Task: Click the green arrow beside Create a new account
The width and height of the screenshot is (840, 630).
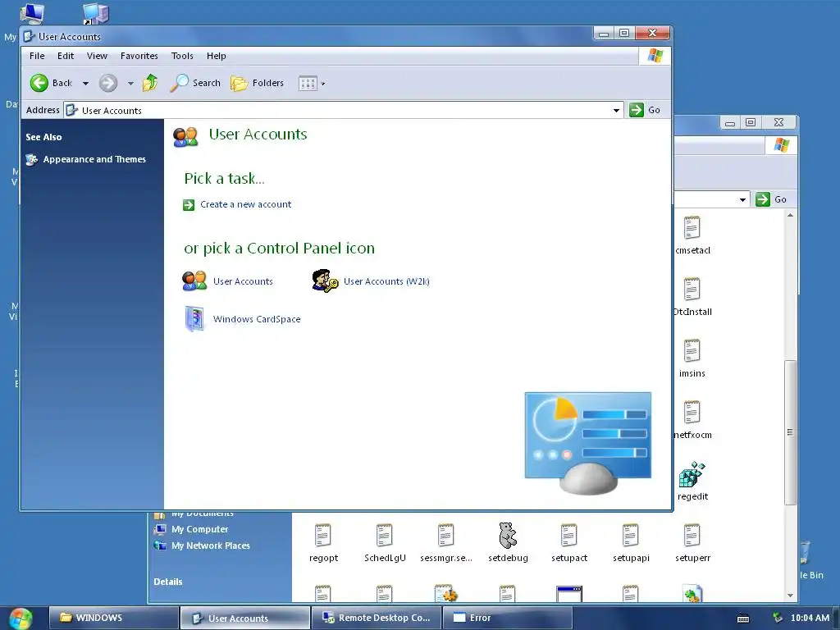Action: tap(189, 204)
